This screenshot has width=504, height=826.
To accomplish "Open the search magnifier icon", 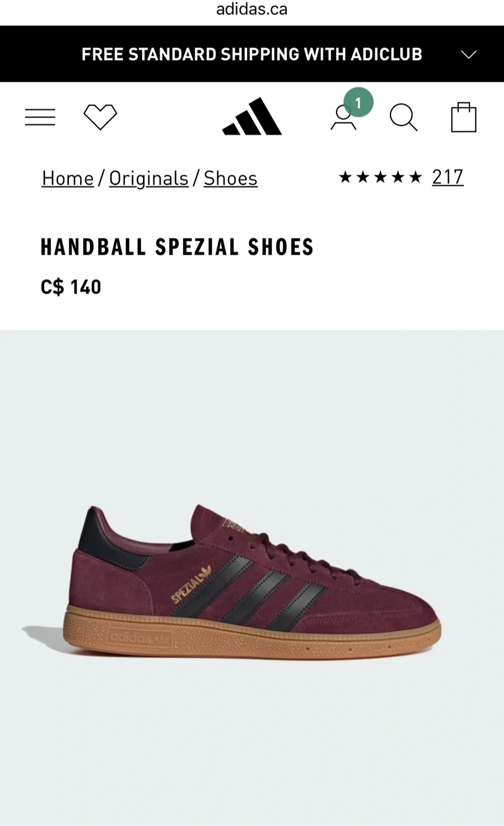I will pyautogui.click(x=404, y=118).
